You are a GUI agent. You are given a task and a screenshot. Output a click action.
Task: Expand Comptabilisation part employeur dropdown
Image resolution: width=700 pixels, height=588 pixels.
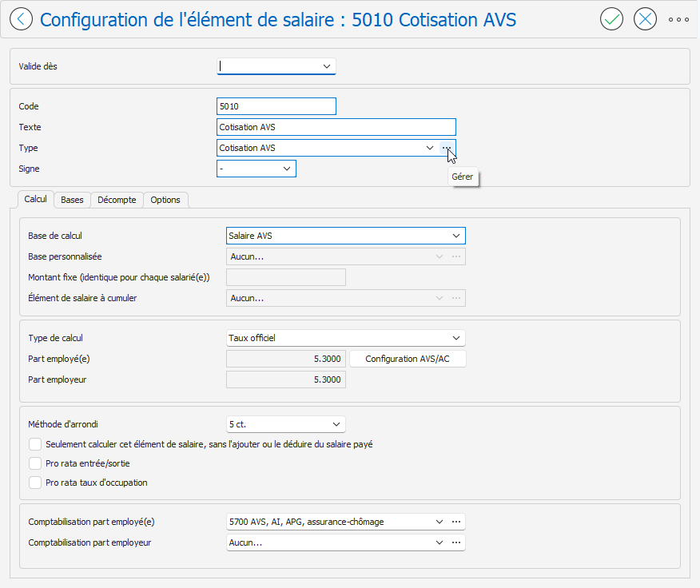tap(439, 543)
